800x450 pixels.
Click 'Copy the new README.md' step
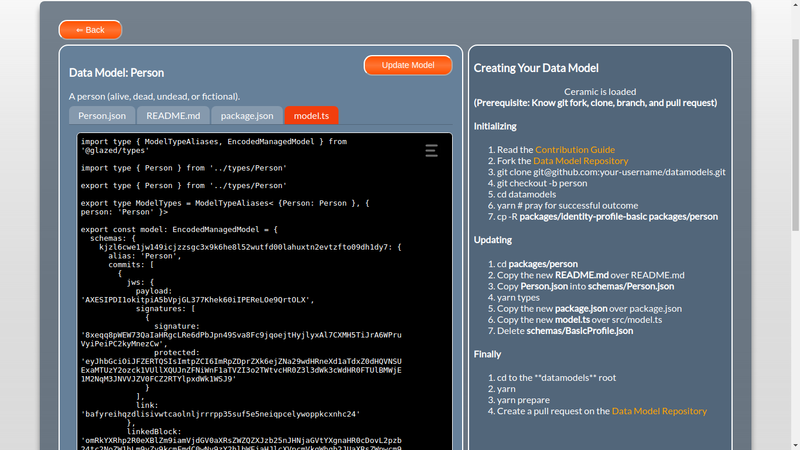click(x=591, y=275)
